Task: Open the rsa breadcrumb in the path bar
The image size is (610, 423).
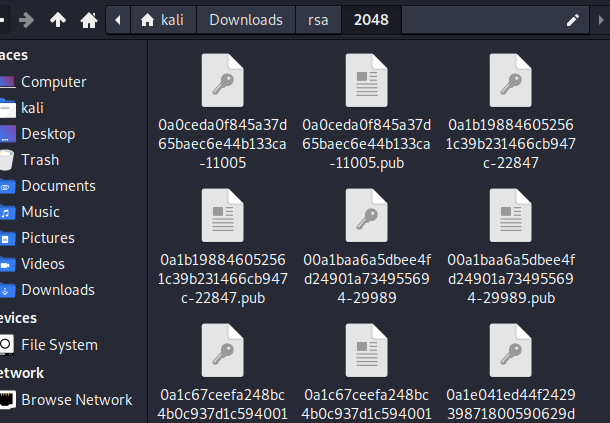Action: point(318,20)
